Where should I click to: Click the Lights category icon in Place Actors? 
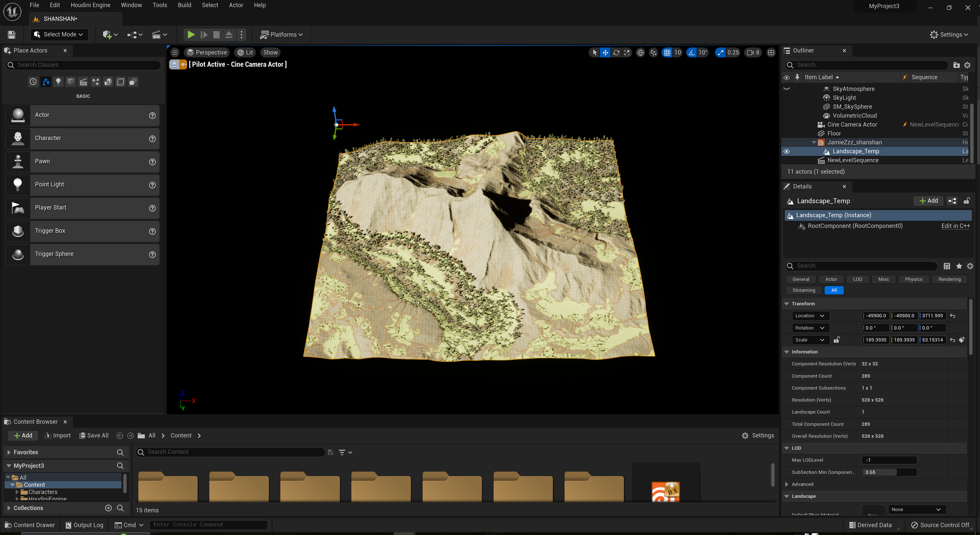pyautogui.click(x=58, y=81)
